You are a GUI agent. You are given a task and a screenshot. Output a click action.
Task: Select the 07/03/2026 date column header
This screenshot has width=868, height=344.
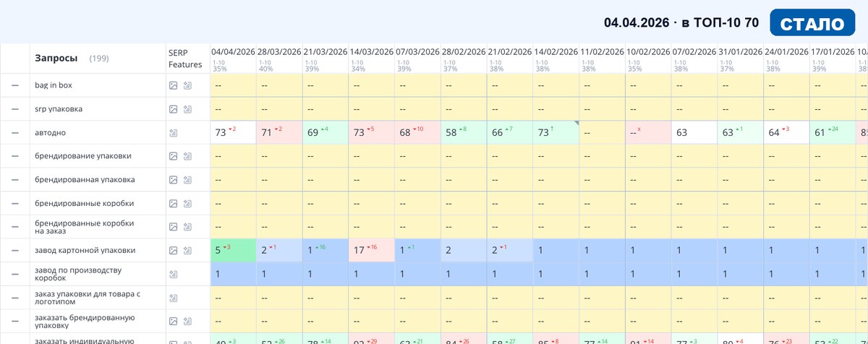point(418,52)
